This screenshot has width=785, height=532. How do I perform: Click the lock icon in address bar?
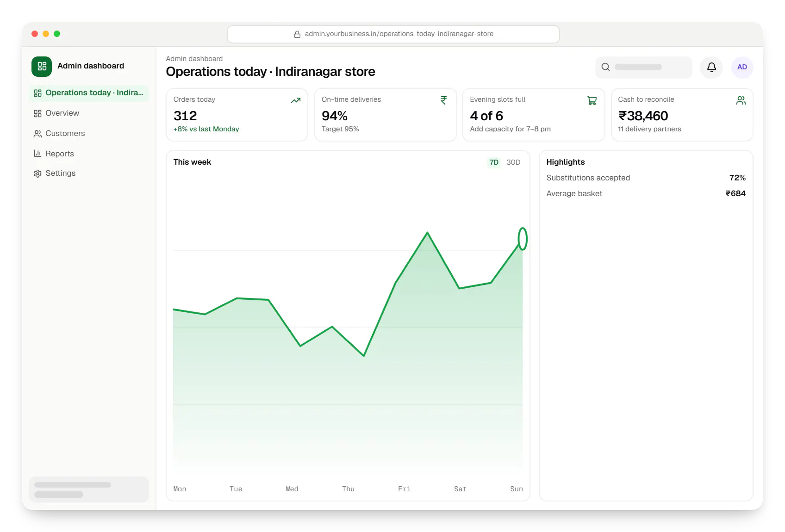click(297, 34)
